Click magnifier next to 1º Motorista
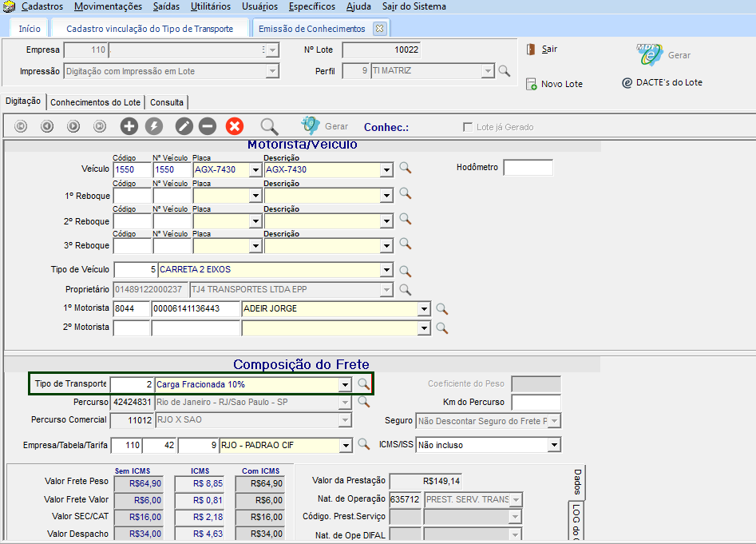The height and width of the screenshot is (544, 756). click(x=441, y=309)
